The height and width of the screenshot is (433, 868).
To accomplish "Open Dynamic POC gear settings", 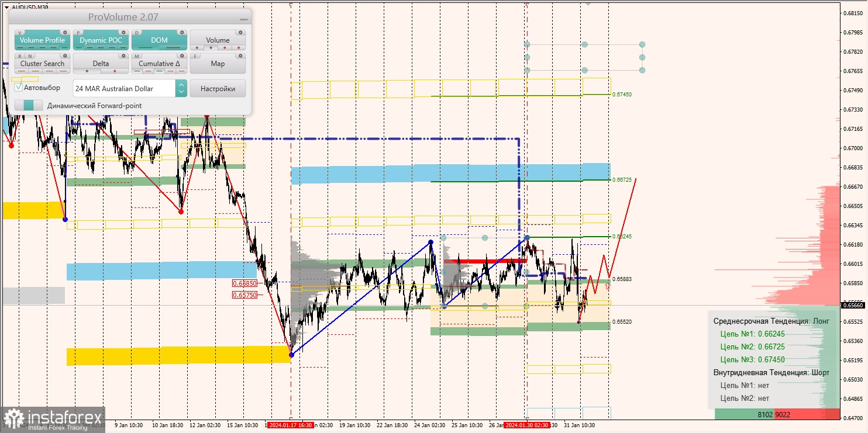I will (123, 32).
